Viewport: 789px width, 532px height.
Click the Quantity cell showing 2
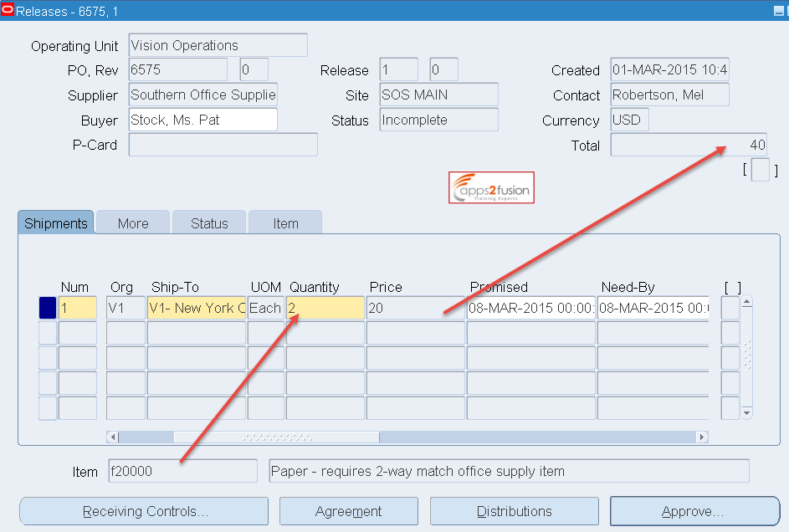325,308
